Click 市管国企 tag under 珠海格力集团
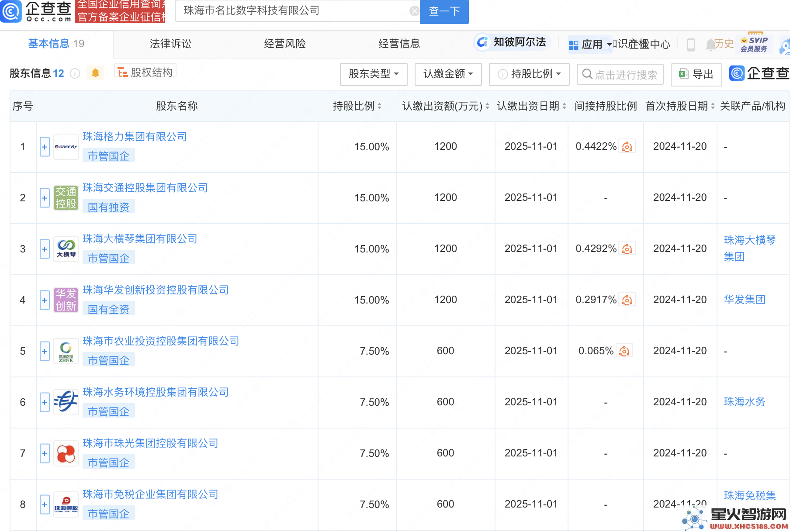 pos(109,156)
